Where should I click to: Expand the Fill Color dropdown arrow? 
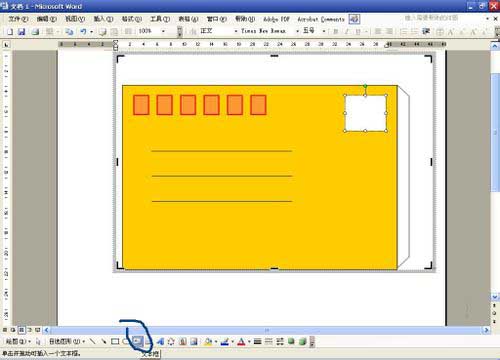(x=216, y=341)
